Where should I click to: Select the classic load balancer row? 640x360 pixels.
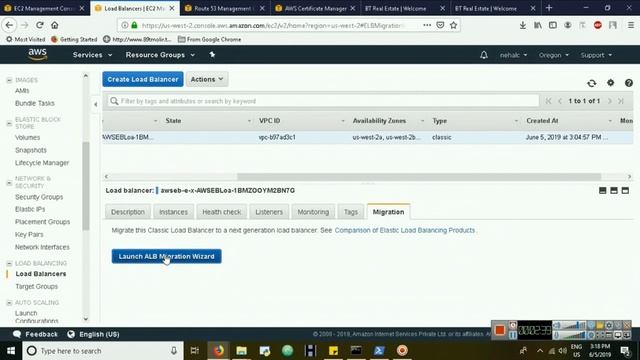[367, 137]
